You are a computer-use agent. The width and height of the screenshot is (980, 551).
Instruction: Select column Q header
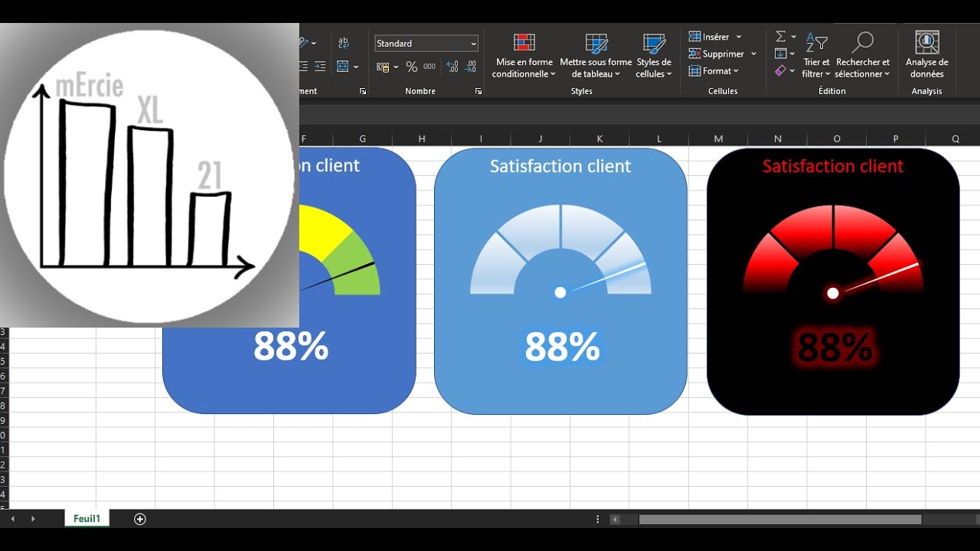[x=955, y=139]
